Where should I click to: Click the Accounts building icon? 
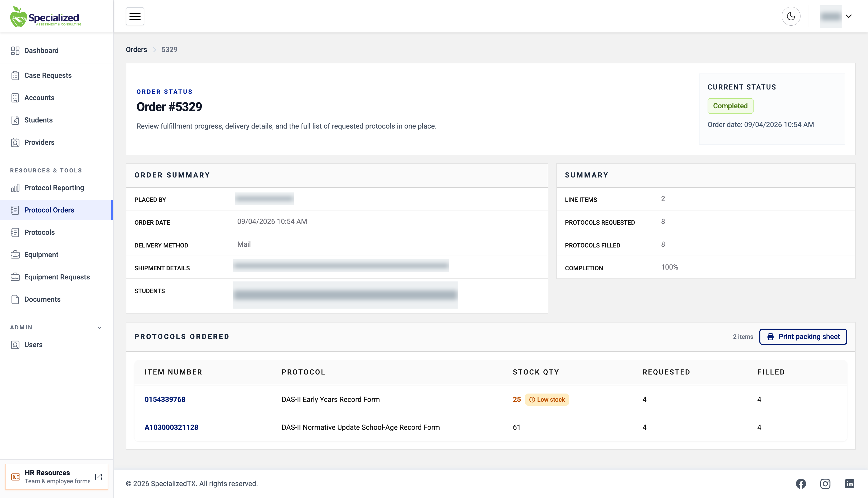coord(15,98)
